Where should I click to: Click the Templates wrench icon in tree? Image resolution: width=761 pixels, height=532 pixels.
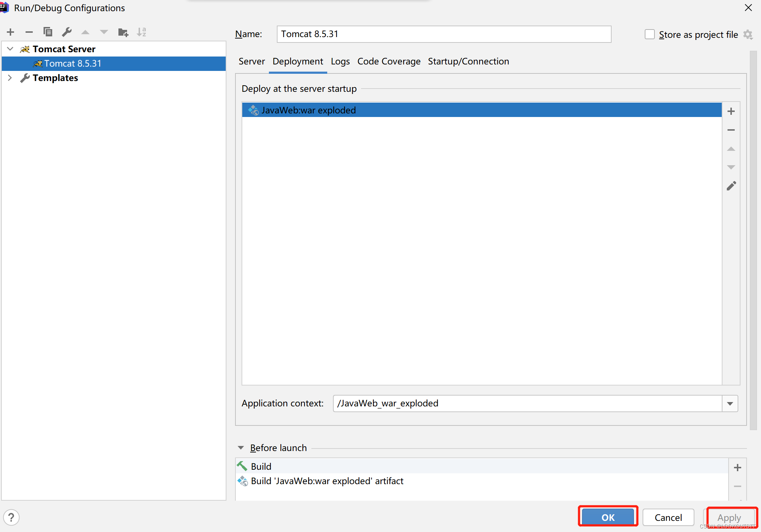pyautogui.click(x=25, y=78)
